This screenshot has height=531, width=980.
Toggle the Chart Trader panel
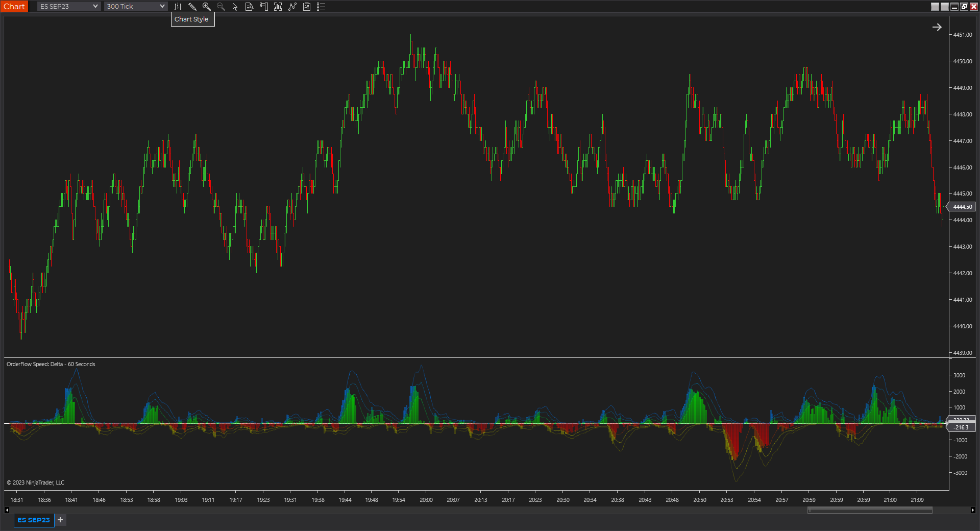click(264, 7)
